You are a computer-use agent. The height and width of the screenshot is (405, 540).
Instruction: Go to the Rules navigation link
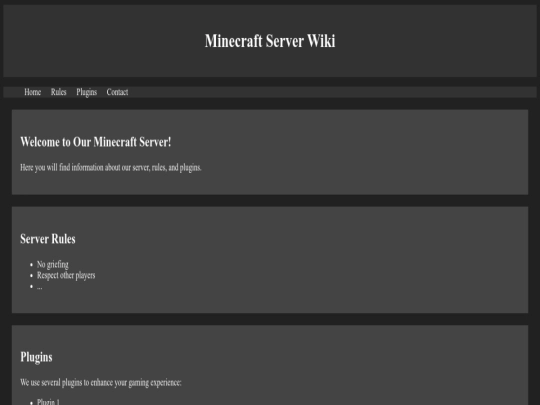tap(59, 92)
